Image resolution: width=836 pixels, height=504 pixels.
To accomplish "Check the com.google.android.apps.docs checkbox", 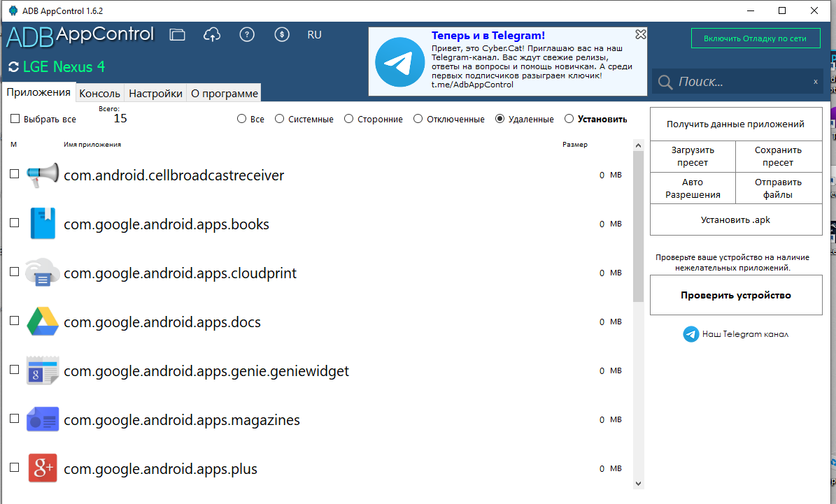I will tap(15, 321).
